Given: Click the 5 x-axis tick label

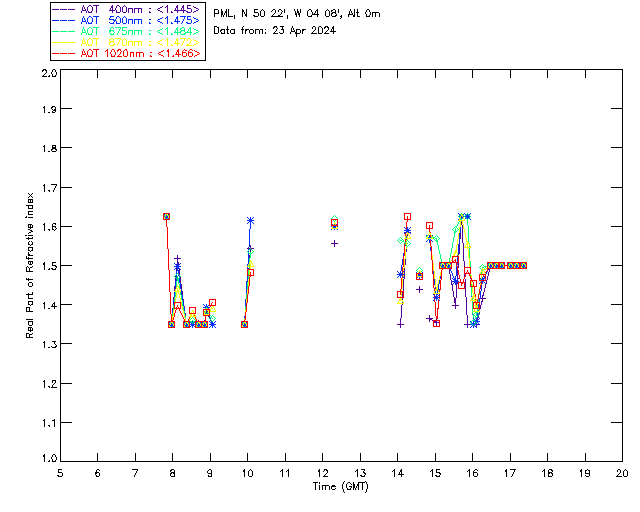Looking at the screenshot, I should (60, 473).
